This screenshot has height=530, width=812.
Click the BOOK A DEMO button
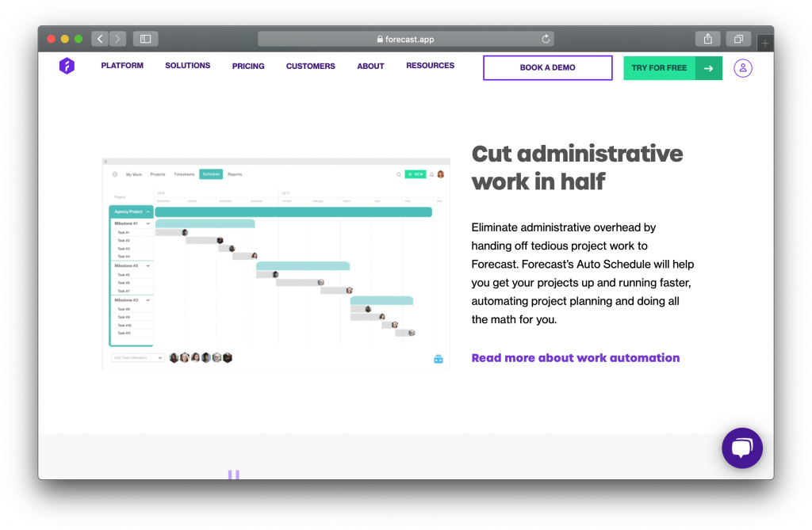tap(548, 68)
